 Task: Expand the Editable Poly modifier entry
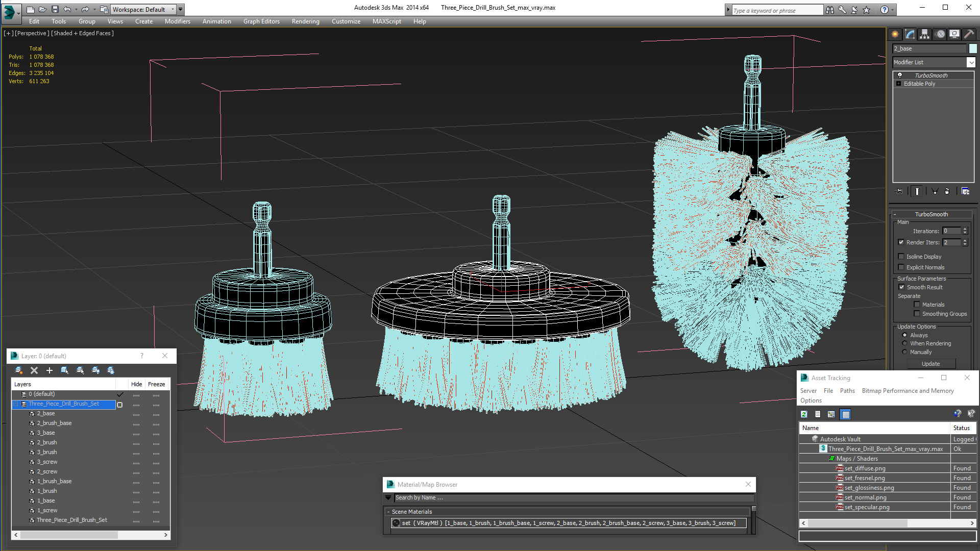coord(899,84)
